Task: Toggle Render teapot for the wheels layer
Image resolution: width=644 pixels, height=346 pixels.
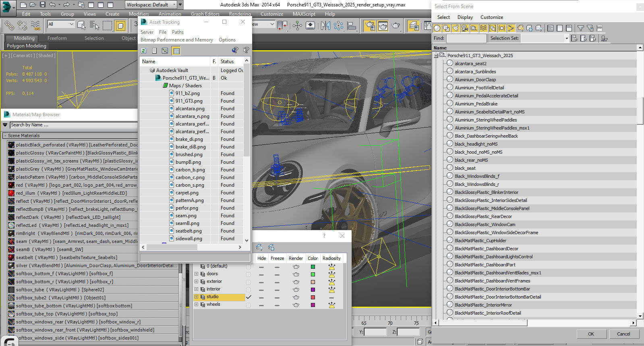Action: tap(296, 305)
